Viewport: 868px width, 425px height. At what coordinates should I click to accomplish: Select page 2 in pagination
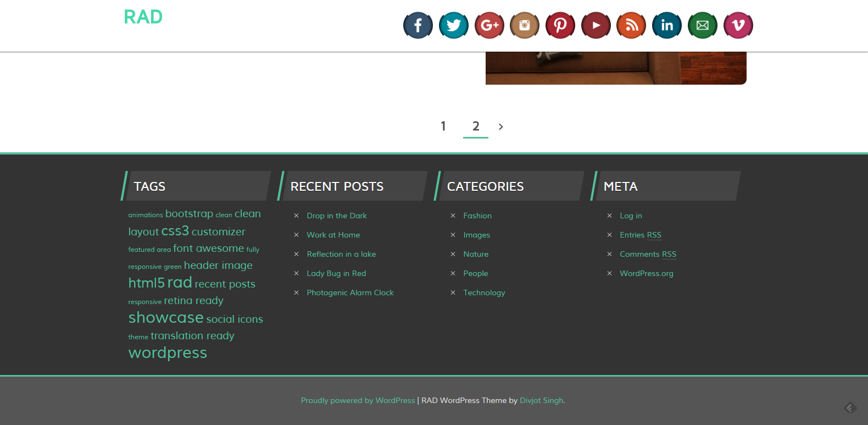476,126
